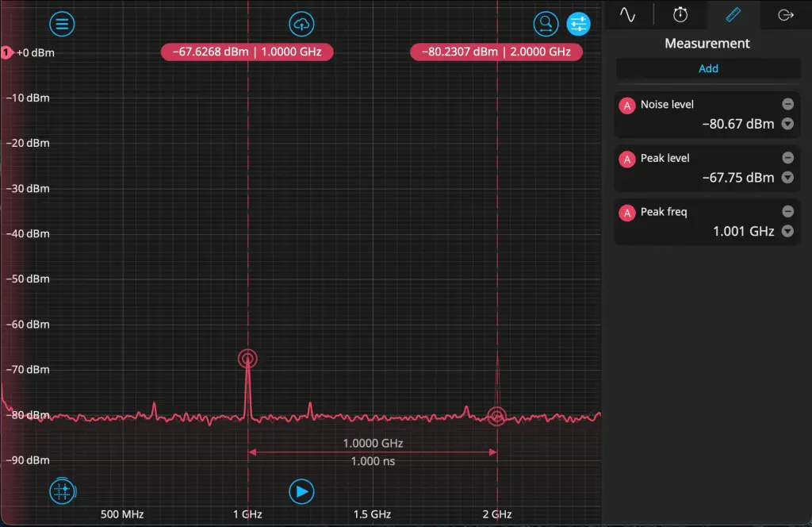The image size is (812, 527).
Task: Click channel A badge of Peak level
Action: pyautogui.click(x=627, y=159)
